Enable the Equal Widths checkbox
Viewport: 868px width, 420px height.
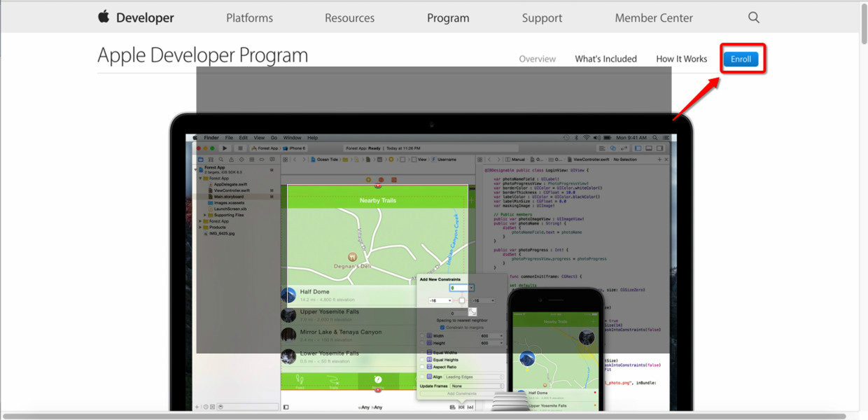[x=422, y=353]
